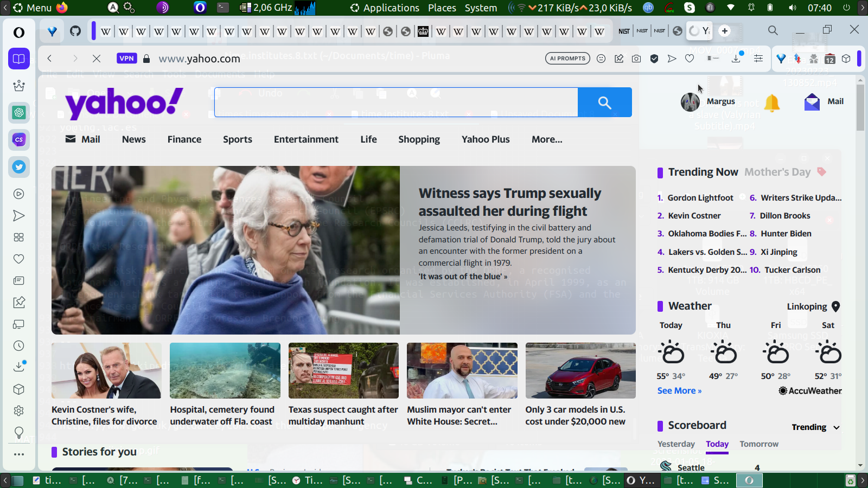Click the AI PROMPTS button

pos(567,59)
